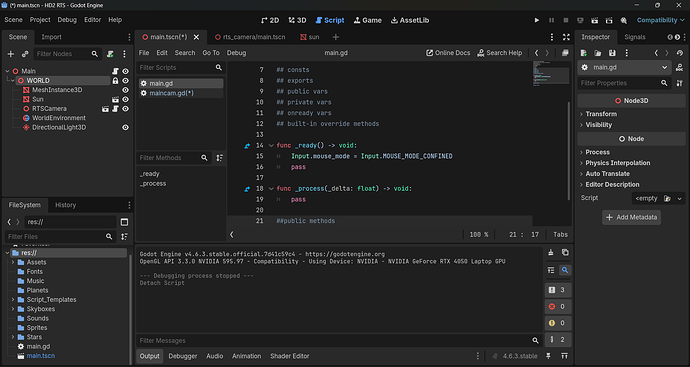The width and height of the screenshot is (690, 367).
Task: Toggle scripts panel list icon
Action: [x=231, y=235]
